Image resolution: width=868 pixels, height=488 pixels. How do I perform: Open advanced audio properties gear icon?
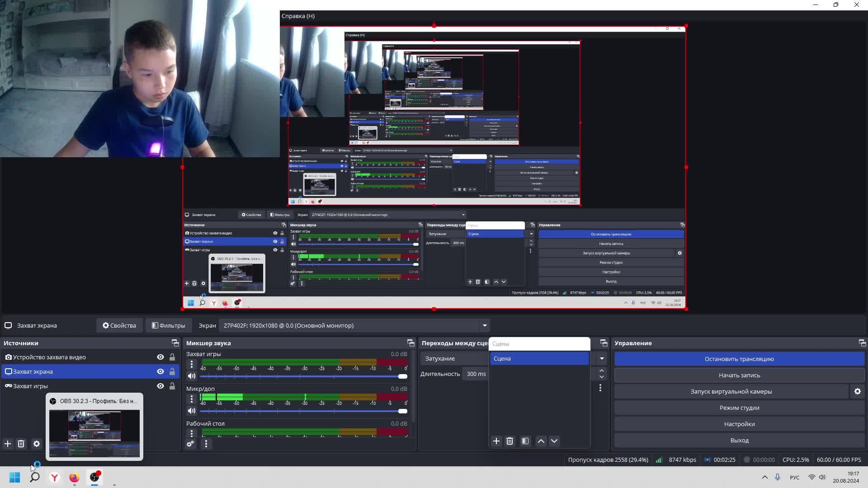click(x=190, y=444)
